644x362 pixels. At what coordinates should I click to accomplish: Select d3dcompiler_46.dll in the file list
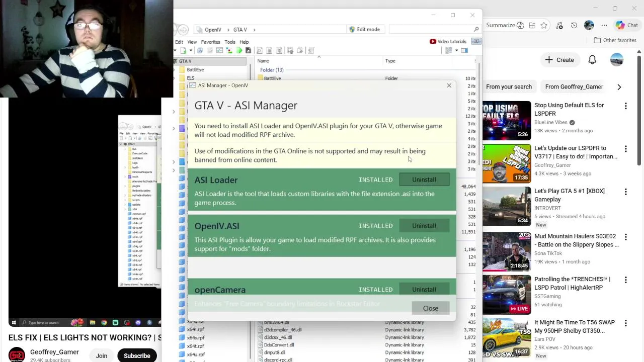click(x=283, y=330)
